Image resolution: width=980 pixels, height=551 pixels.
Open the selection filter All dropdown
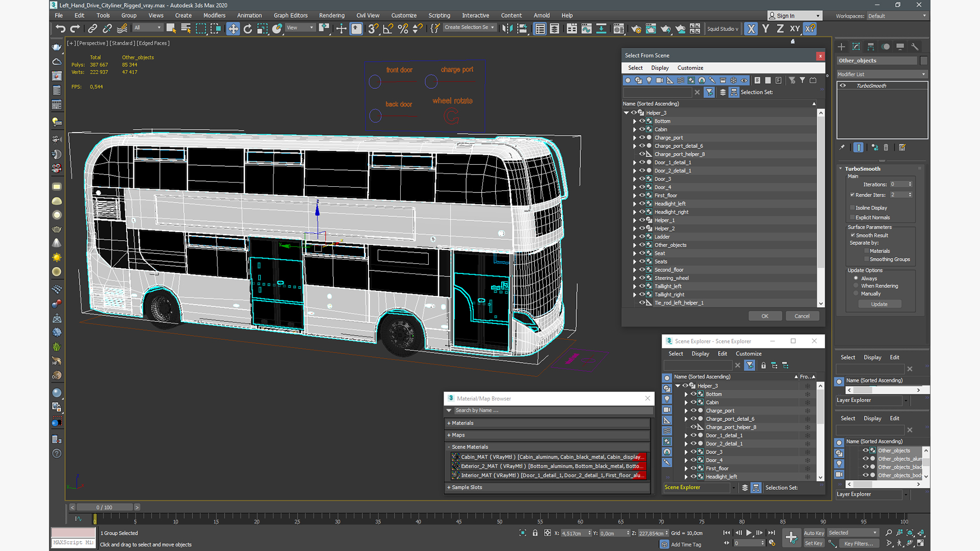[x=148, y=28]
